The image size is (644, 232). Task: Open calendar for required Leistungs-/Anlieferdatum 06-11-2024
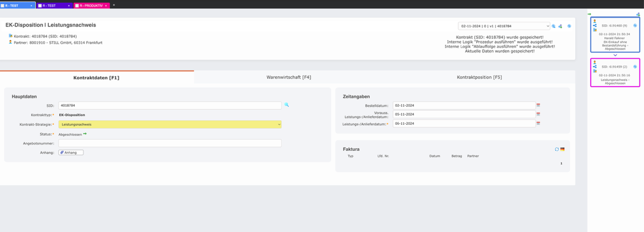click(x=539, y=123)
